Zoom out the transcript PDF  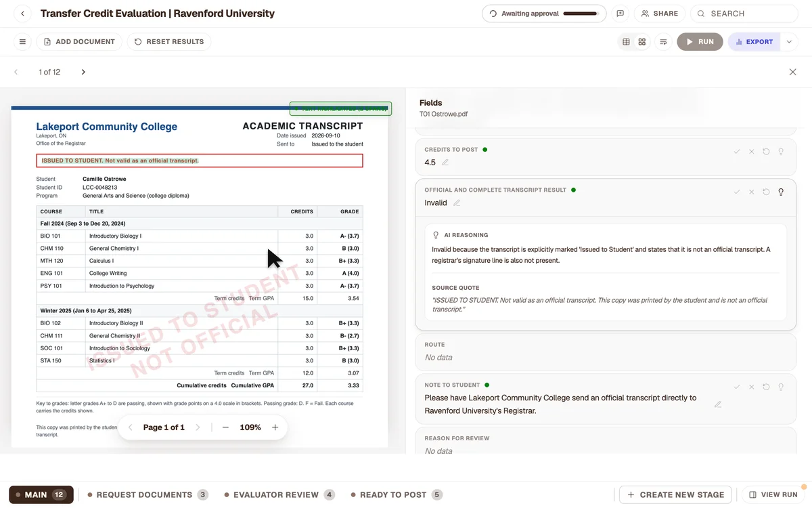tap(225, 427)
